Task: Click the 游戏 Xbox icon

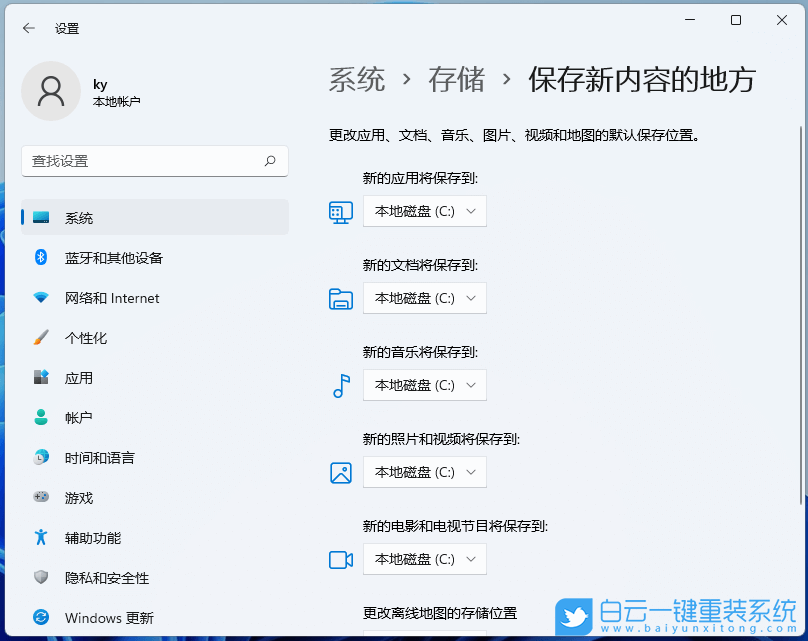Action: coord(40,498)
